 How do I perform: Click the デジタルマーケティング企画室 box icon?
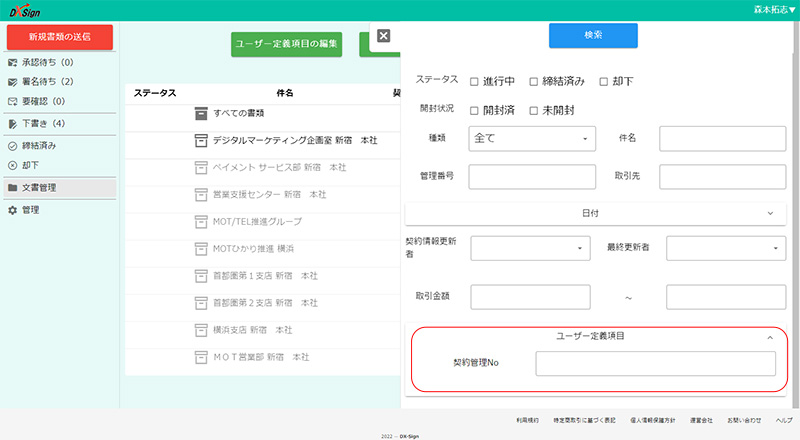pos(201,140)
